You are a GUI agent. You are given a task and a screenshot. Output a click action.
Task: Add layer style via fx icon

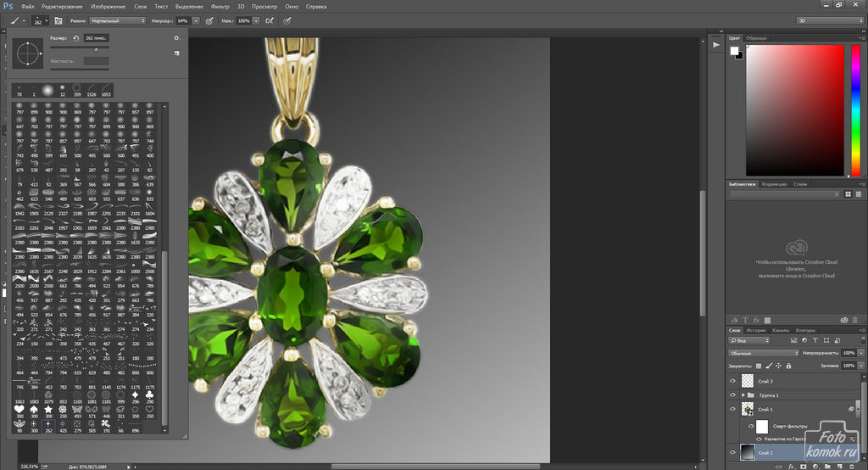(789, 465)
